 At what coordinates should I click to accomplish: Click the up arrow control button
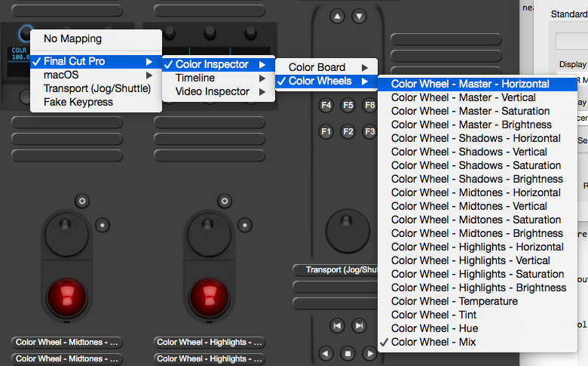click(x=337, y=16)
